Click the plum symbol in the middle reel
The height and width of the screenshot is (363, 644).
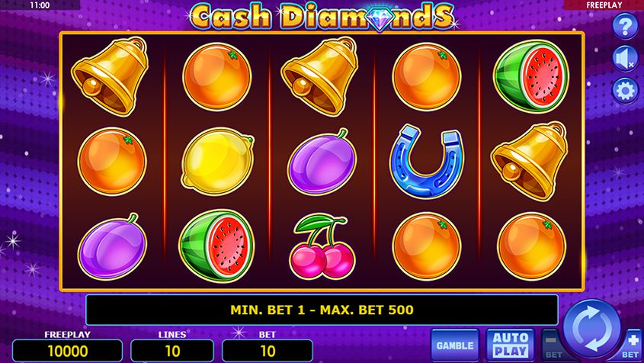click(x=322, y=162)
